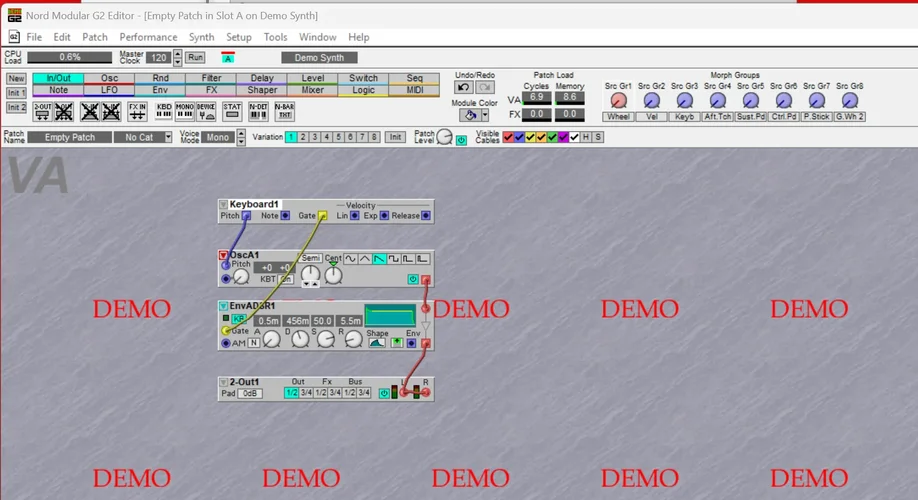Toggle green cable visibility checkbox
The width and height of the screenshot is (918, 500).
coord(553,137)
